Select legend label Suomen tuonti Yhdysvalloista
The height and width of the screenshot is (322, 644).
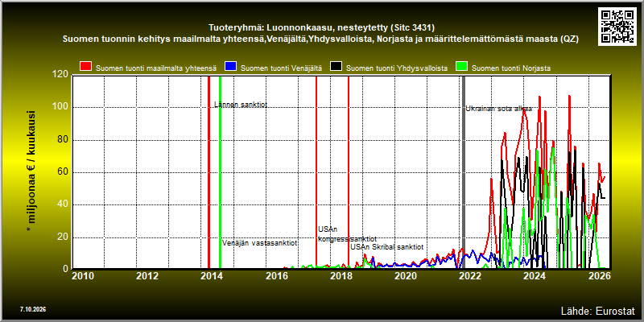397,68
